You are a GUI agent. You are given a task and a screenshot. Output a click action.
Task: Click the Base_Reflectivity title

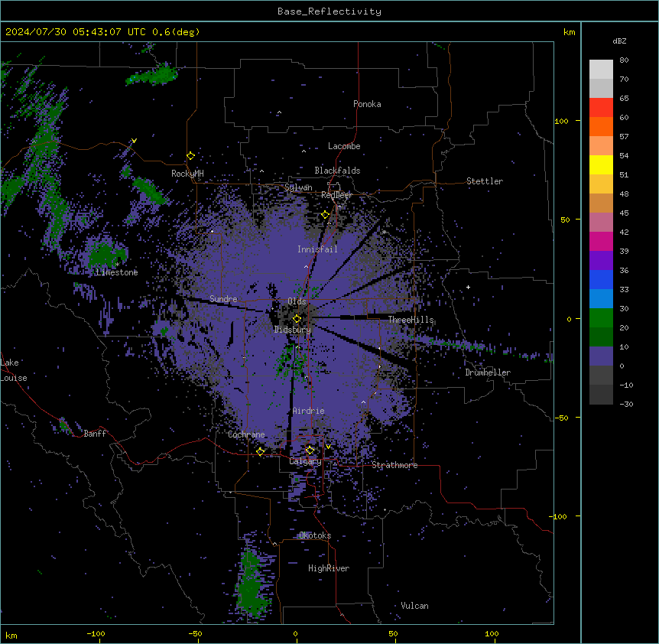click(329, 11)
